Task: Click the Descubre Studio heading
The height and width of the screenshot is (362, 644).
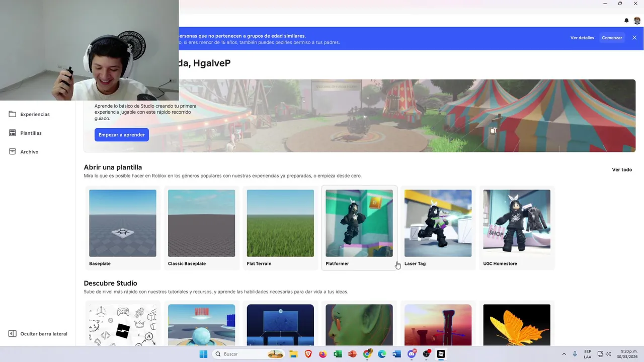Action: (110, 283)
